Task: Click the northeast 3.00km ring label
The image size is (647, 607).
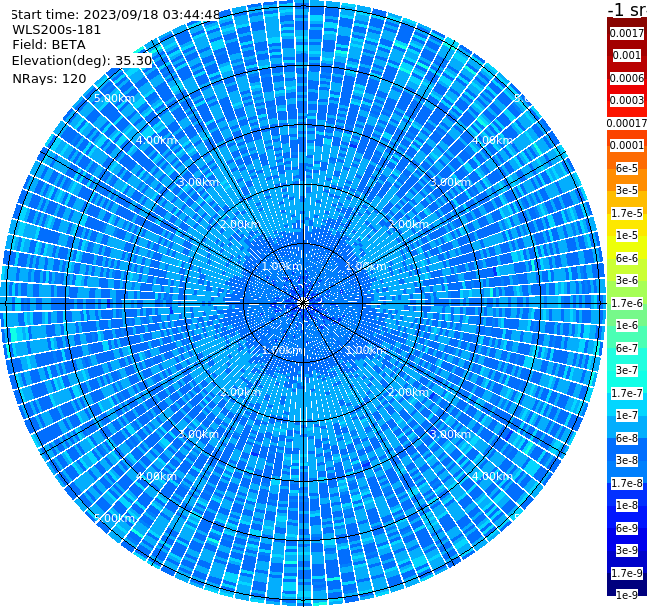Action: (x=450, y=182)
